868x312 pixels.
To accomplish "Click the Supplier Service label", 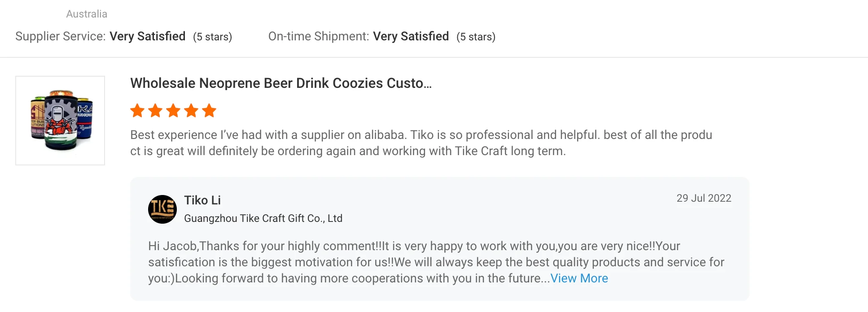I will 61,36.
